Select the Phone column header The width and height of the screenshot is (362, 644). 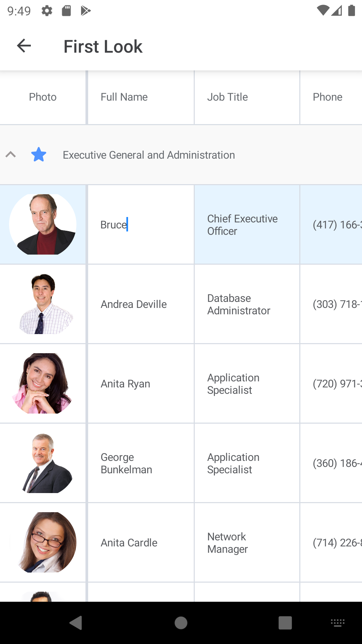[x=327, y=97]
